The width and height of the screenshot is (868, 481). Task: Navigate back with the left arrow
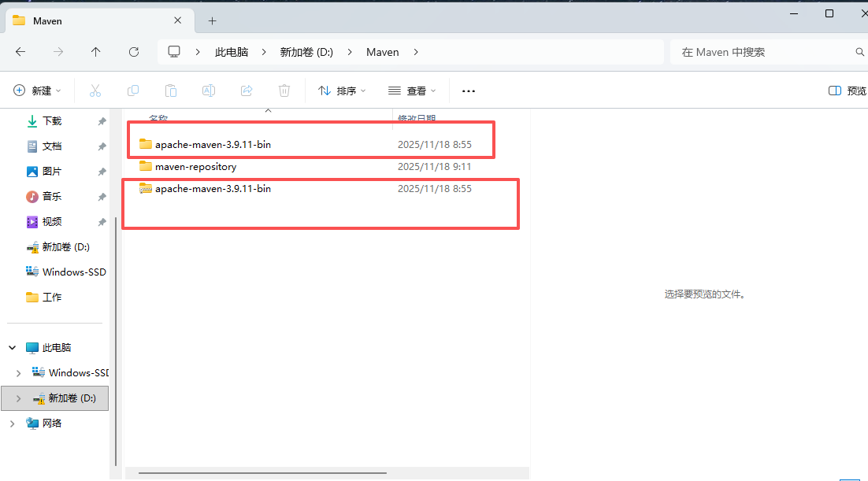pyautogui.click(x=20, y=52)
